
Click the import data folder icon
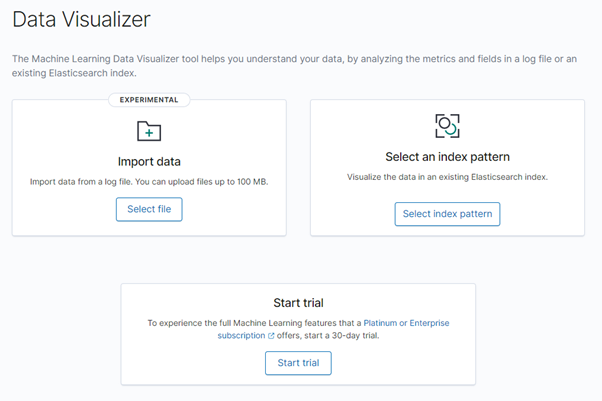(149, 131)
